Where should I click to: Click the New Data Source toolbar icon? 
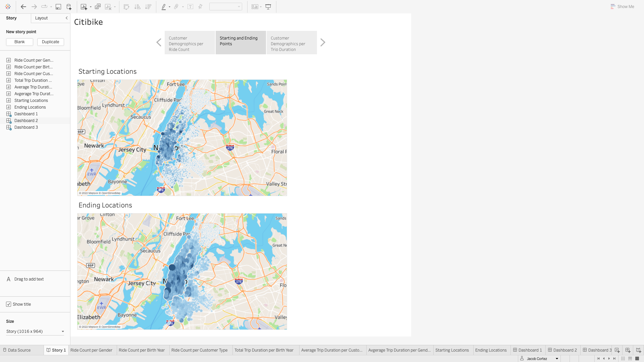[69, 6]
